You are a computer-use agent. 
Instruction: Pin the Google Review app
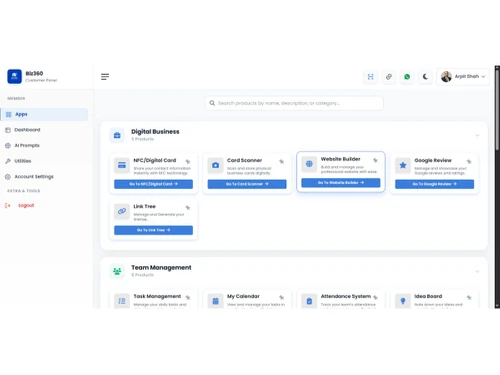click(x=469, y=162)
